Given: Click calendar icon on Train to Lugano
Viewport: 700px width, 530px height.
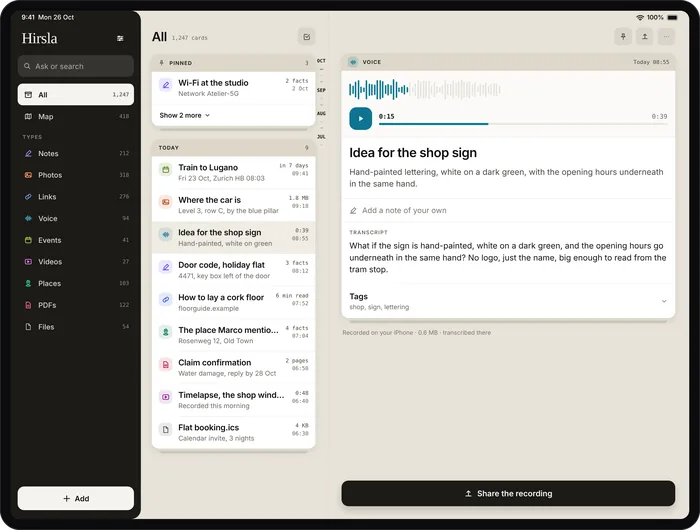Looking at the screenshot, I should (x=166, y=170).
